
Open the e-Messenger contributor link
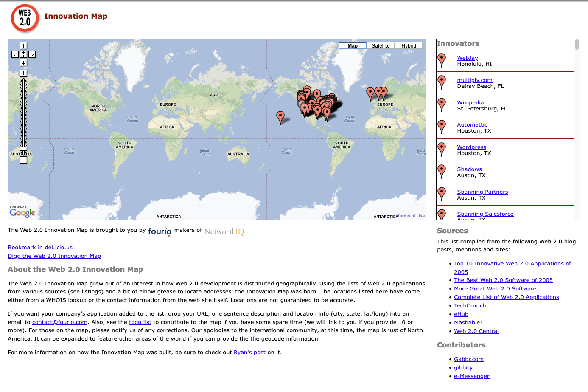pyautogui.click(x=472, y=376)
